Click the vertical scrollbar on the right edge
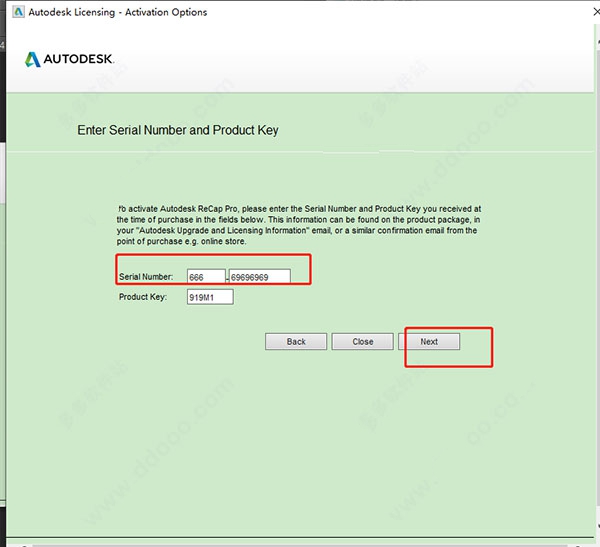The width and height of the screenshot is (600, 547). coord(597,283)
